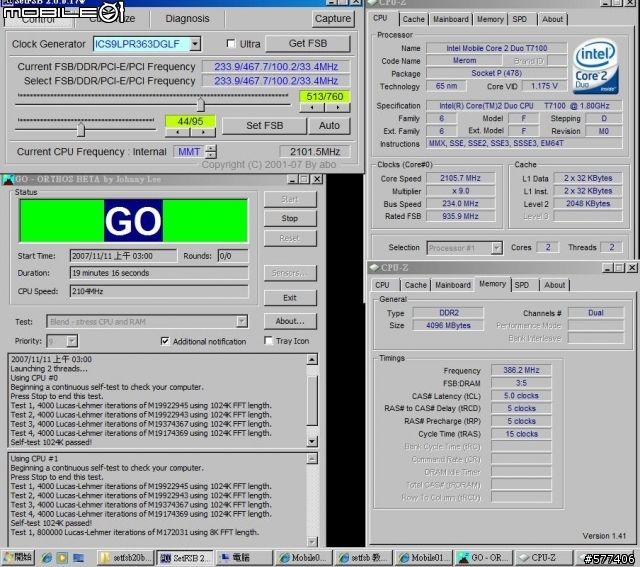
Task: Open Cache tab in top CPU-Z window
Action: coord(413,19)
